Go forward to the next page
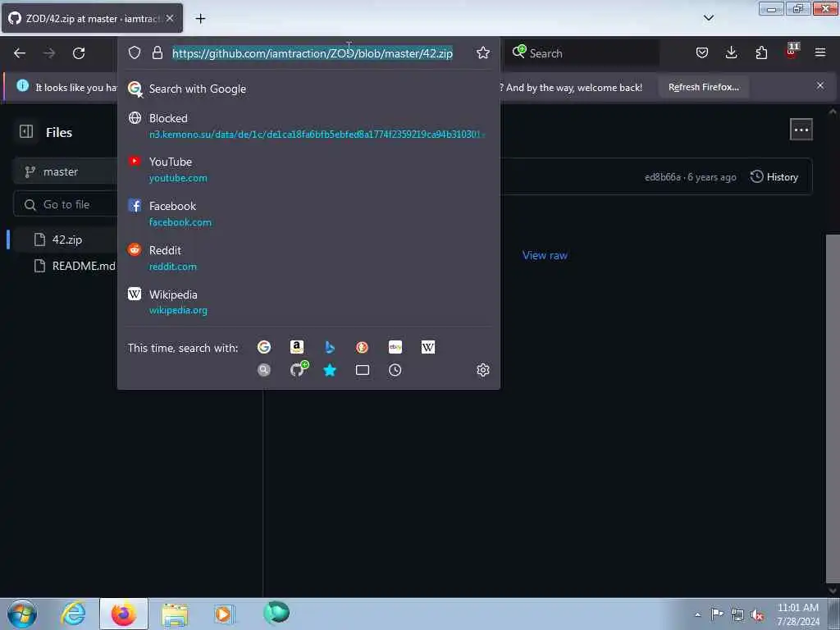 [49, 53]
